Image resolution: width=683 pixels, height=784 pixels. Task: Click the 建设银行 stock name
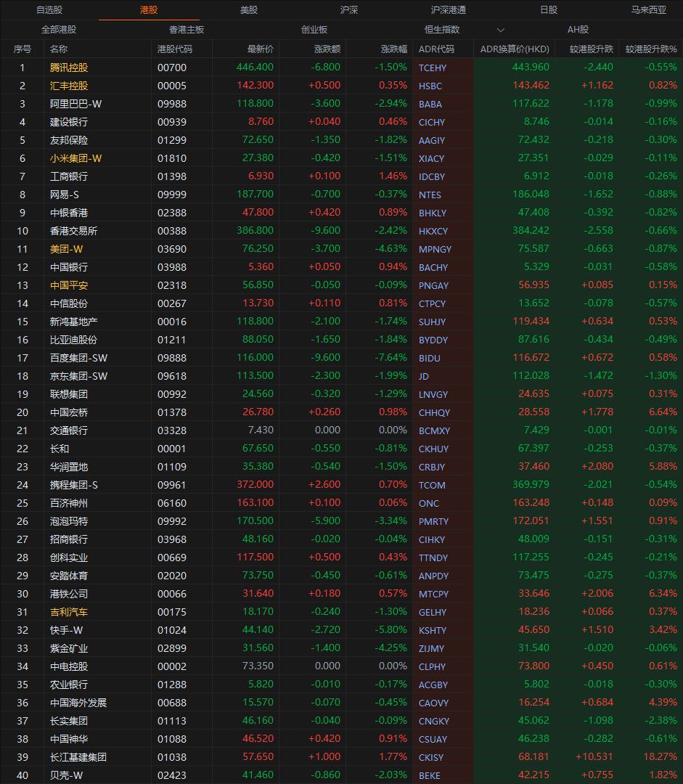68,122
